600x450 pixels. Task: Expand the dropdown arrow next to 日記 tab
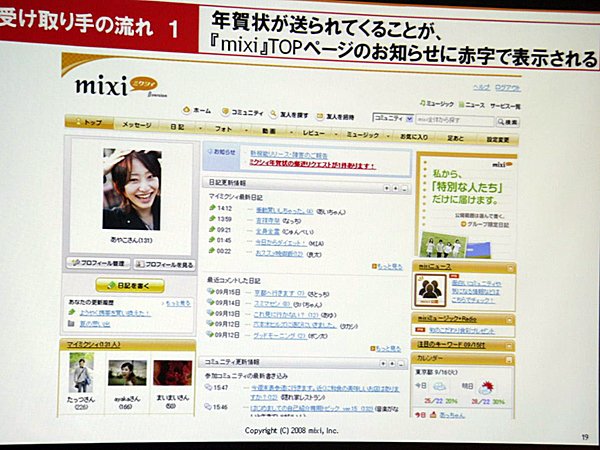coord(201,129)
